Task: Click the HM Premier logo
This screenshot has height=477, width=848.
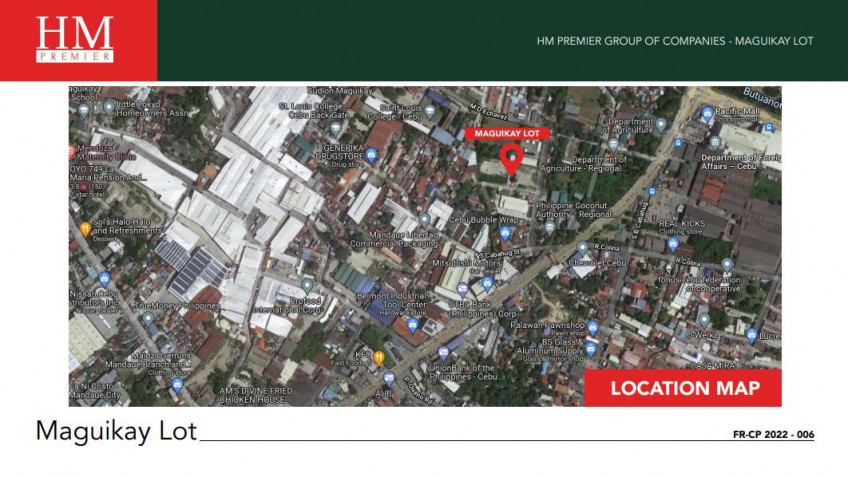Action: 75,39
